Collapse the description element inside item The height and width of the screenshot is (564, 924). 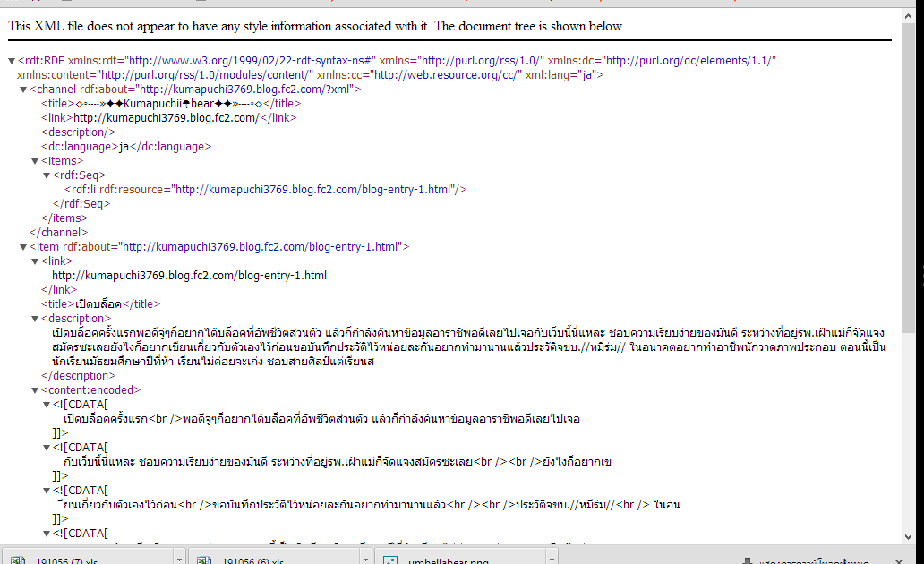35,319
